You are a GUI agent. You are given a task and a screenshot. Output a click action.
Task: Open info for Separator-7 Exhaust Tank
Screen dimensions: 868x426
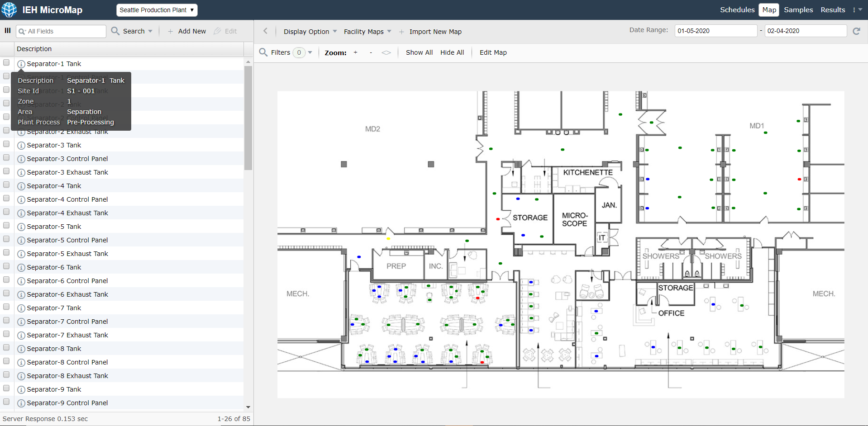point(21,336)
